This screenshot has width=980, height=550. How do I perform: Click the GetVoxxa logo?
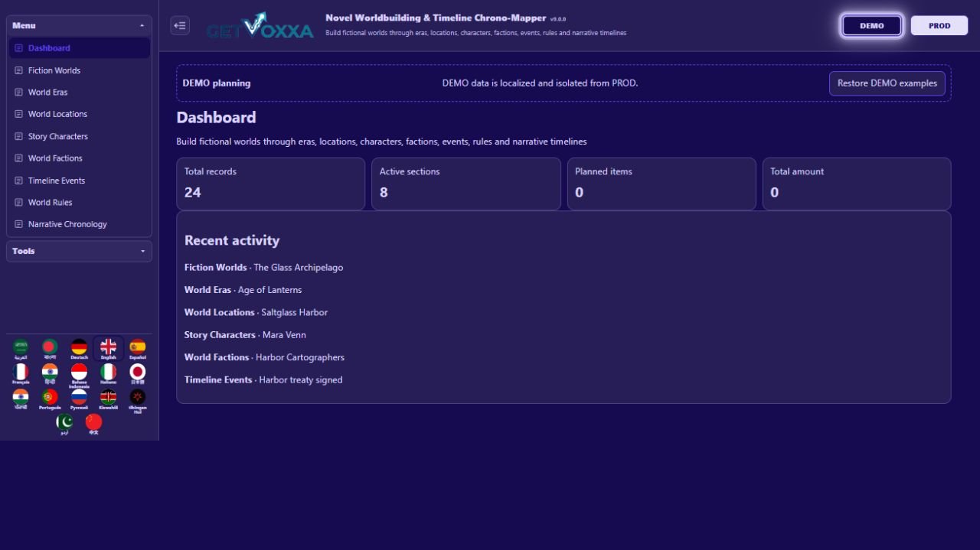click(x=260, y=26)
